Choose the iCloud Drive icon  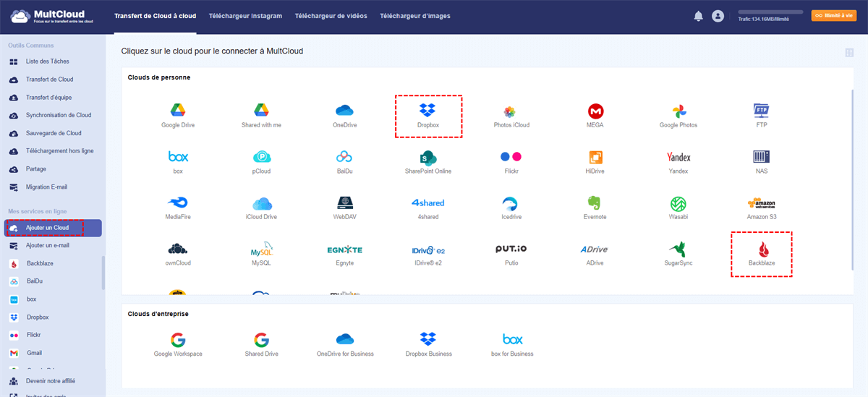tap(261, 203)
